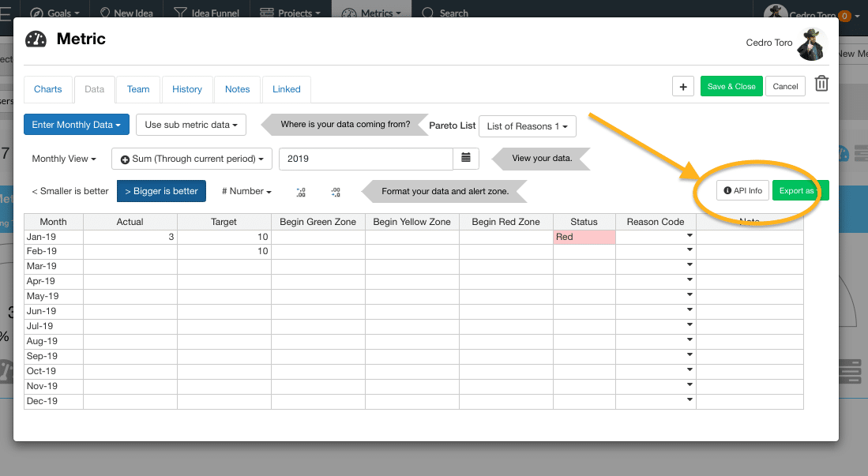
Task: Open API Info button
Action: point(742,191)
